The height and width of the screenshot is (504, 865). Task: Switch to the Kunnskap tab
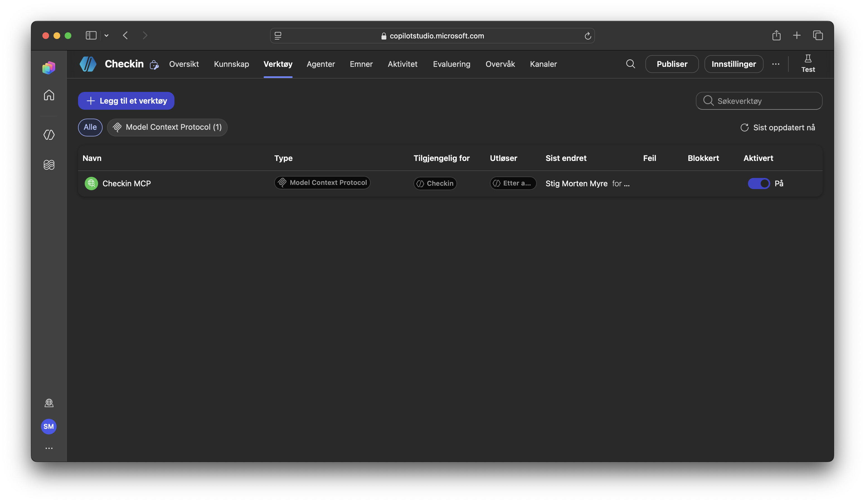[231, 64]
